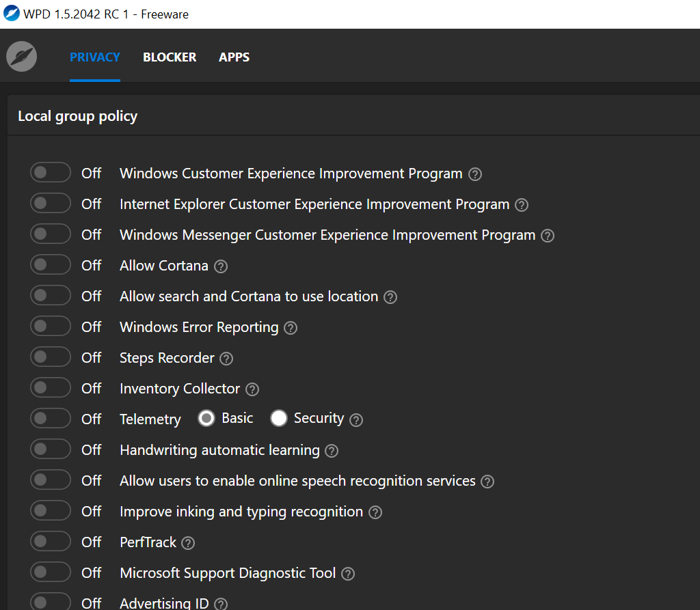Open the Apps tab
This screenshot has width=700, height=610.
[234, 57]
